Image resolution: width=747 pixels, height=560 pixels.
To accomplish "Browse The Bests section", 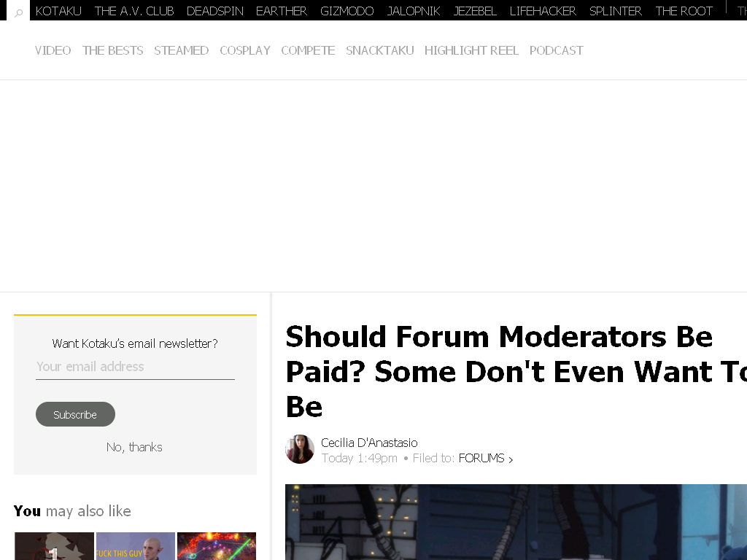I will (112, 50).
